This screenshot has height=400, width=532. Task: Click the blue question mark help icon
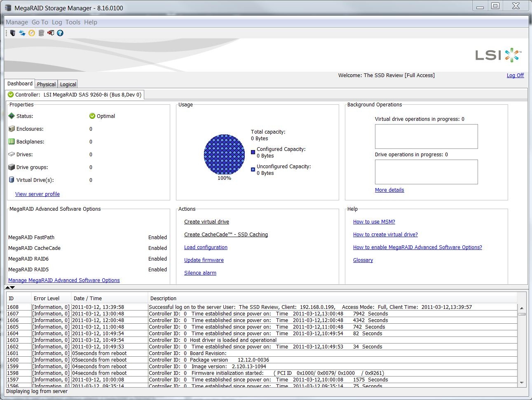(x=60, y=33)
